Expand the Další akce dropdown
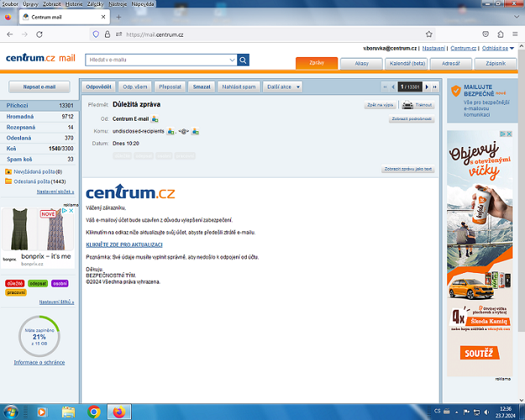Viewport: 525px width, 420px height. tap(282, 87)
